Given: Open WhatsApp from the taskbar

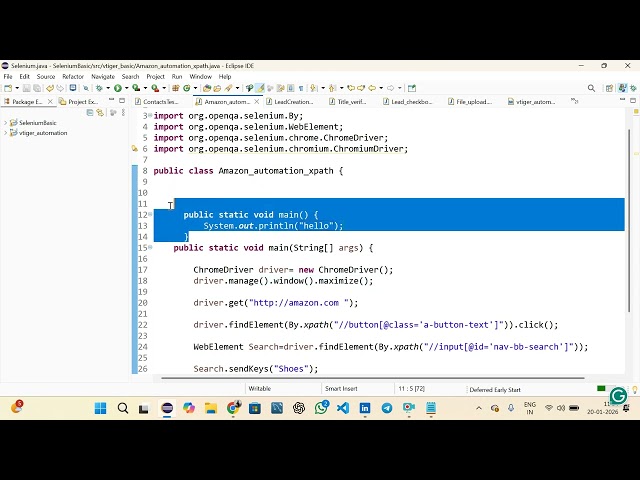Looking at the screenshot, I should point(321,408).
